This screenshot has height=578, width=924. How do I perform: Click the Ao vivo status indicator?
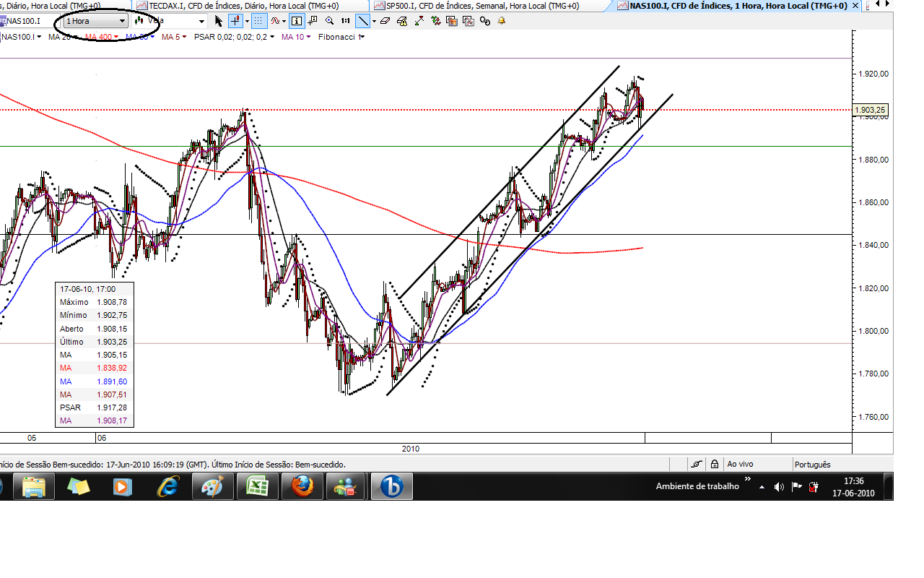740,465
